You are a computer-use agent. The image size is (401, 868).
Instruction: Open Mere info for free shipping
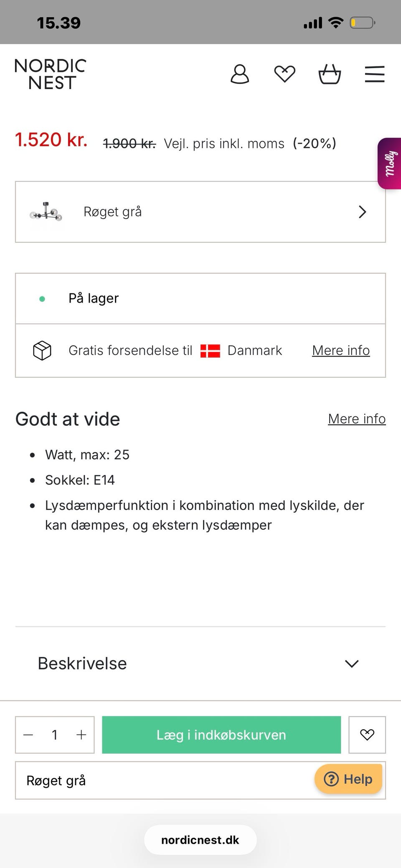[x=341, y=351]
